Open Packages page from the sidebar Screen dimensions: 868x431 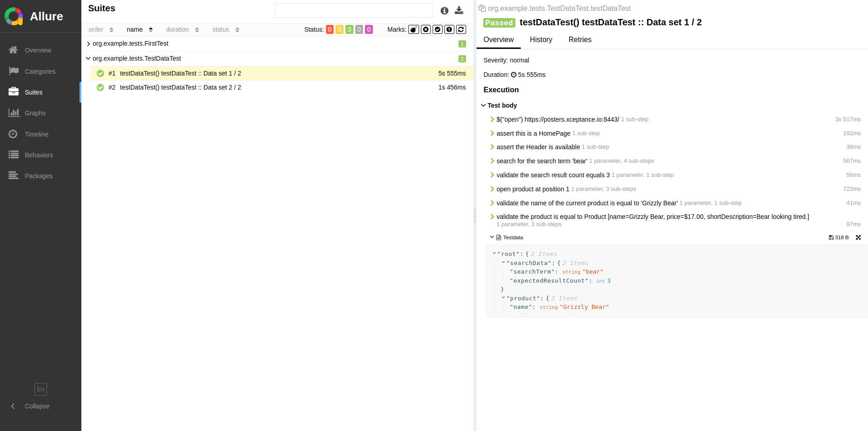38,176
